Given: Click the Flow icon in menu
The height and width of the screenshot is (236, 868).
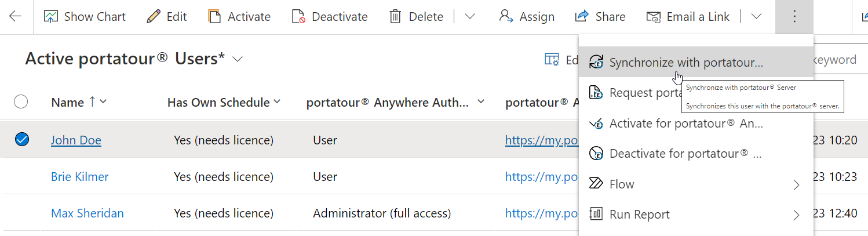Looking at the screenshot, I should [596, 184].
